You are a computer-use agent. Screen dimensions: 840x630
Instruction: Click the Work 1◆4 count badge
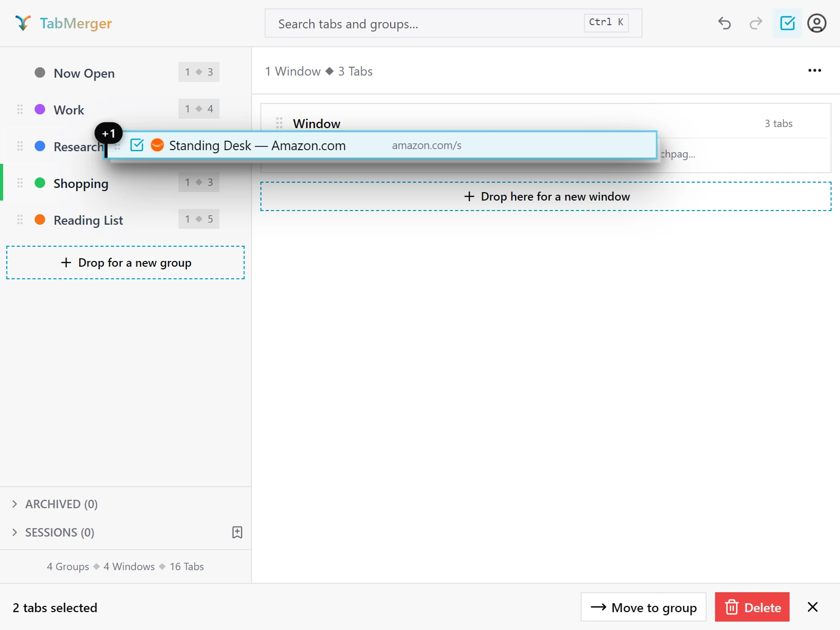pyautogui.click(x=199, y=109)
